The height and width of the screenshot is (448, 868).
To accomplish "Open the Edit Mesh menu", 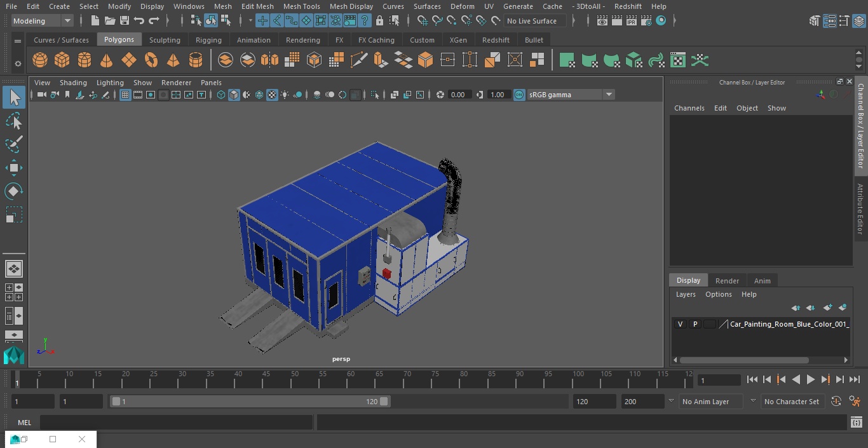I will (257, 6).
